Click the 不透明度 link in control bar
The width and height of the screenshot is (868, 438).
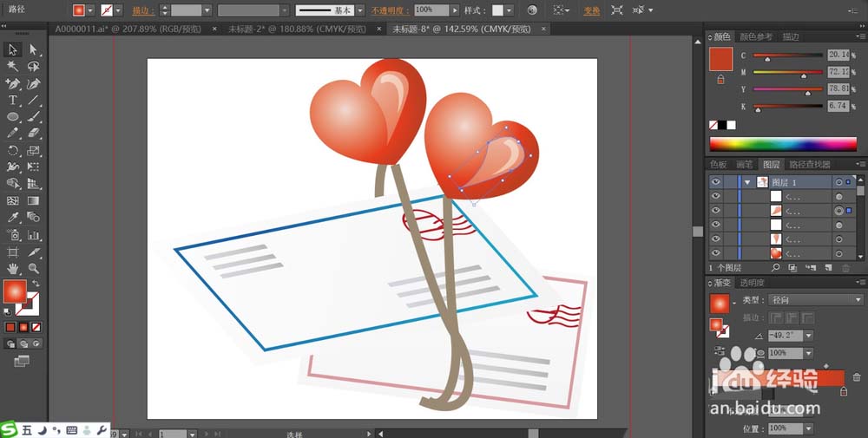click(x=391, y=10)
